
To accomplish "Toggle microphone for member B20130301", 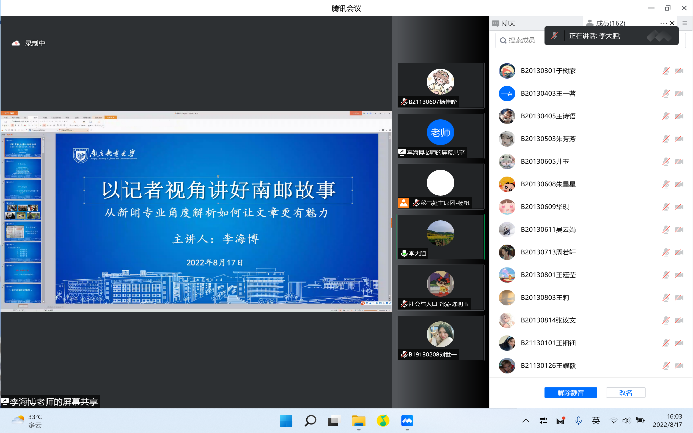I will click(665, 71).
